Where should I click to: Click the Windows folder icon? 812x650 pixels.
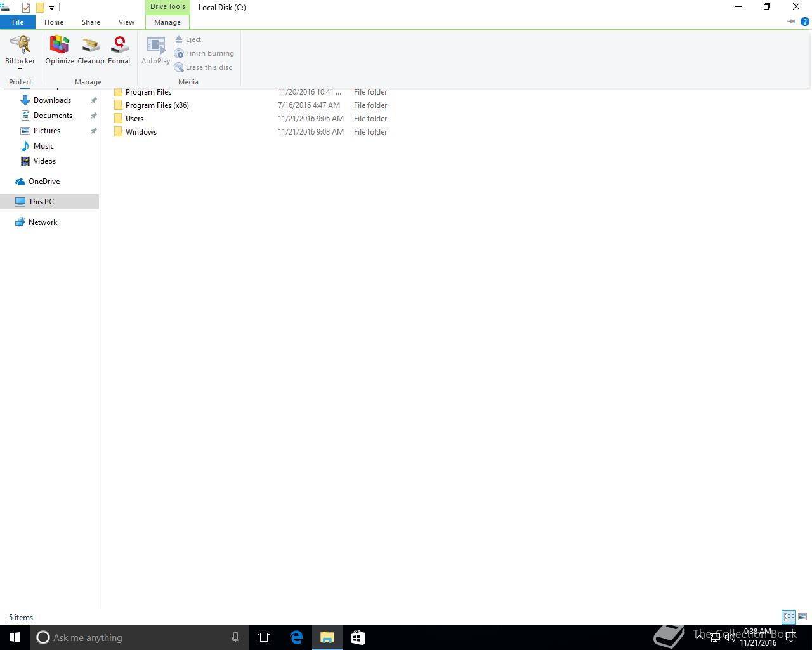[118, 132]
